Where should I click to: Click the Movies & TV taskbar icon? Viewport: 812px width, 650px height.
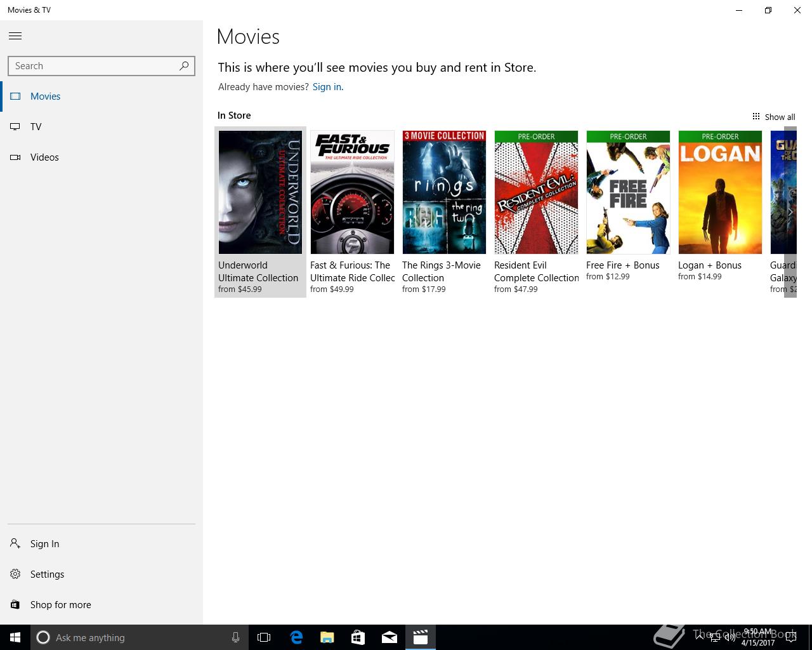421,637
